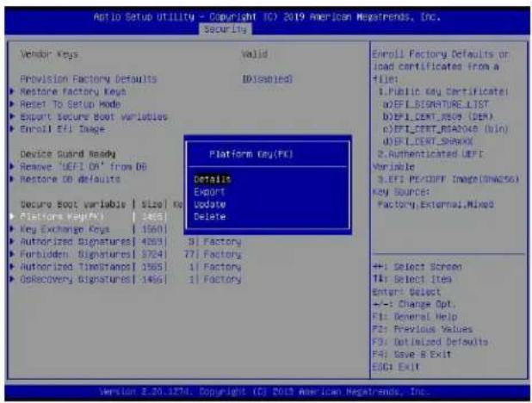Choose Delete in Platform Key popup
This screenshot has height=403, width=532.
[210, 217]
